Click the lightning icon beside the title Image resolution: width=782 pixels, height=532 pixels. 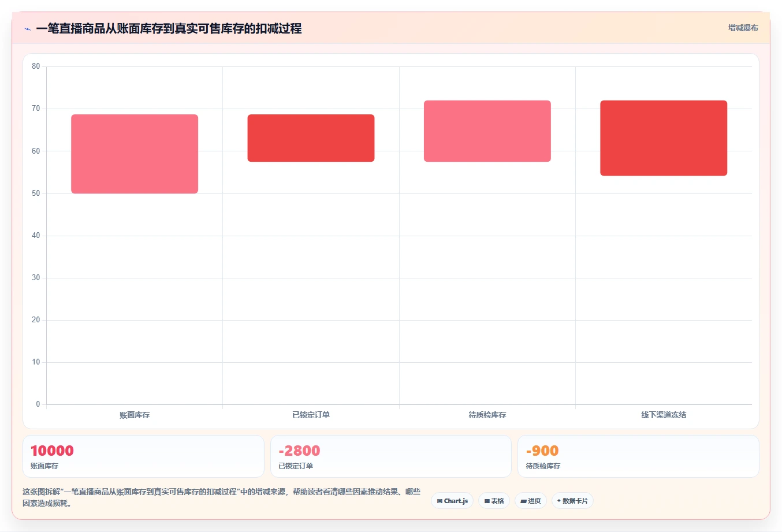coord(27,29)
